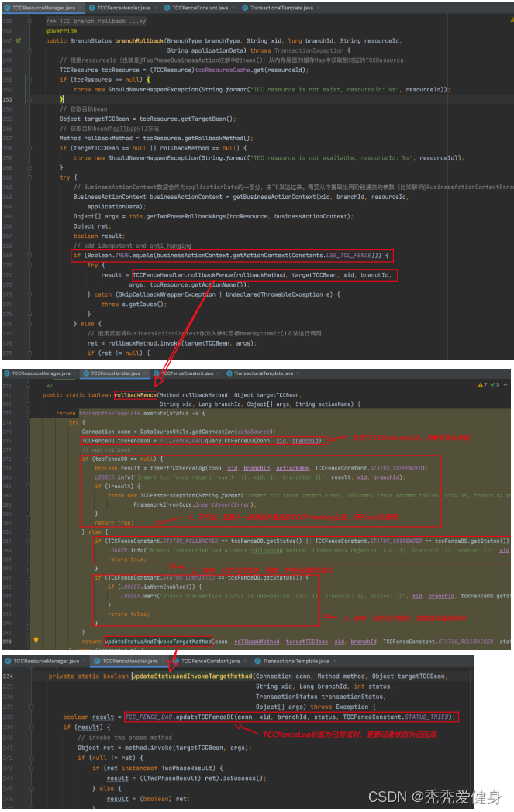Click the override gutter icon at line 147

coord(18,40)
